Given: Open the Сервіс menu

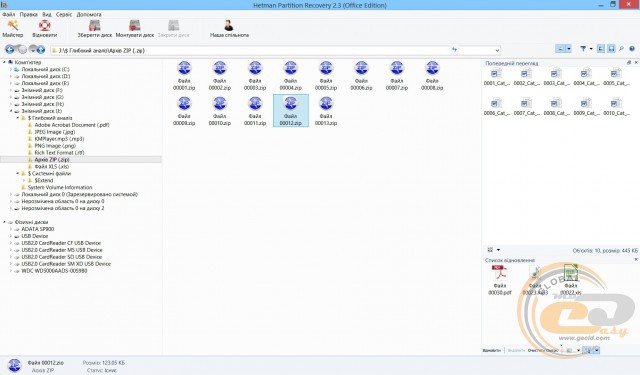Looking at the screenshot, I should [x=64, y=14].
